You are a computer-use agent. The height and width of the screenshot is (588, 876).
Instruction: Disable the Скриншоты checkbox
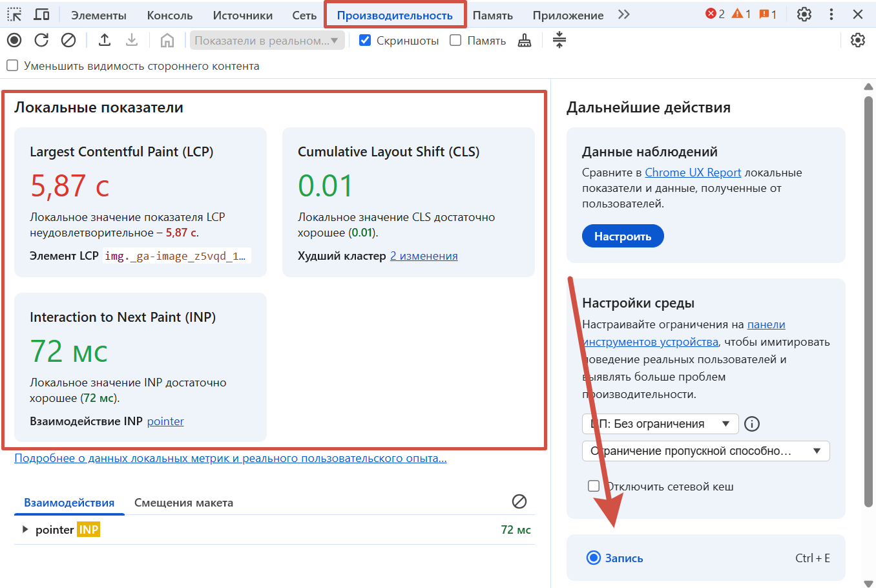365,40
